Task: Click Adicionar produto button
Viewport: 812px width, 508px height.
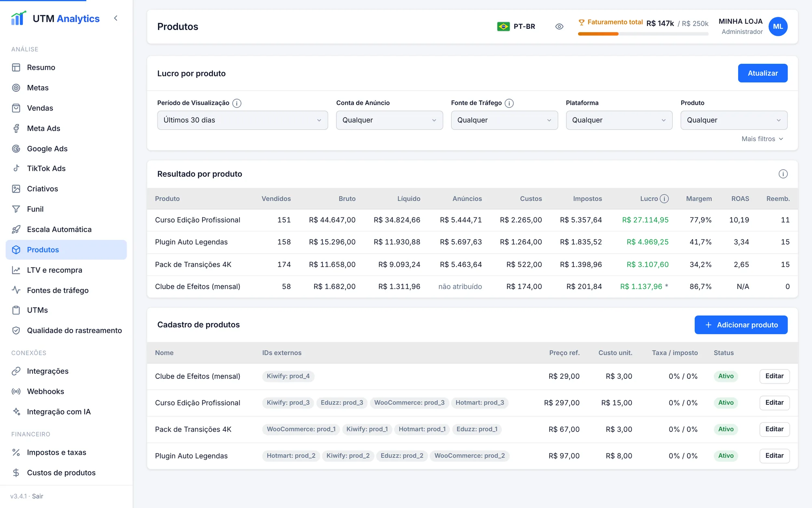Action: click(x=741, y=325)
